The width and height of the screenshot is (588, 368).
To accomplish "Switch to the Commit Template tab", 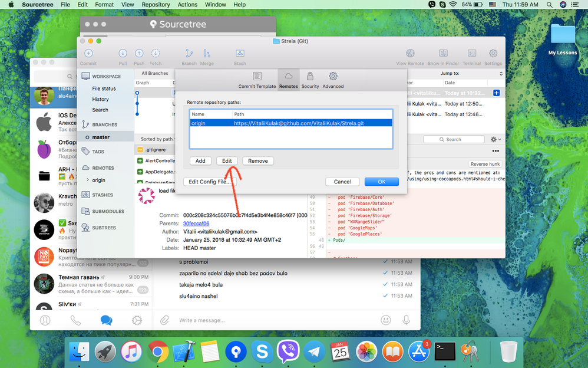I will pos(257,80).
